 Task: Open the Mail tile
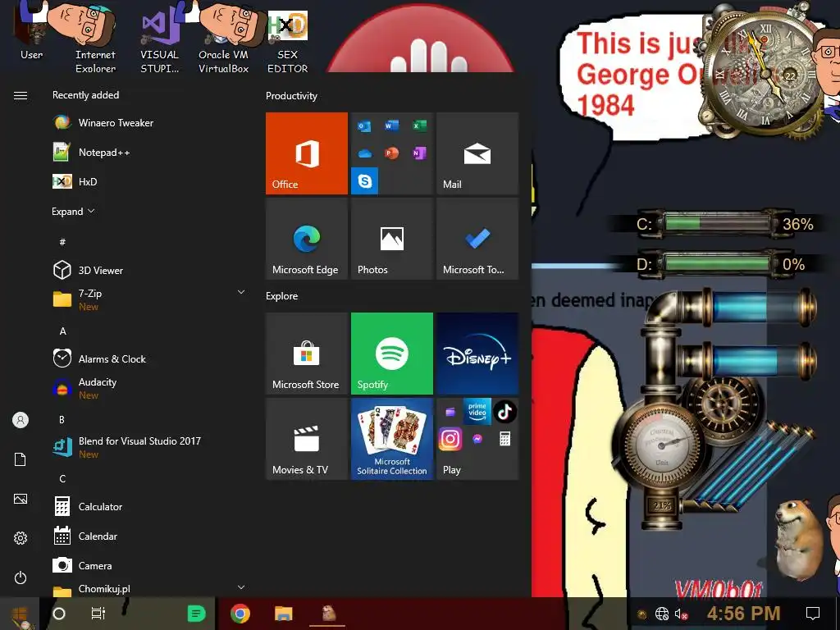pos(477,153)
